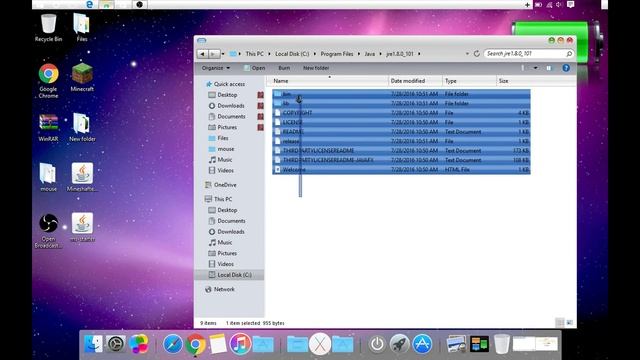Select the COPYRIGHT file row
640x360 pixels.
pyautogui.click(x=401, y=113)
